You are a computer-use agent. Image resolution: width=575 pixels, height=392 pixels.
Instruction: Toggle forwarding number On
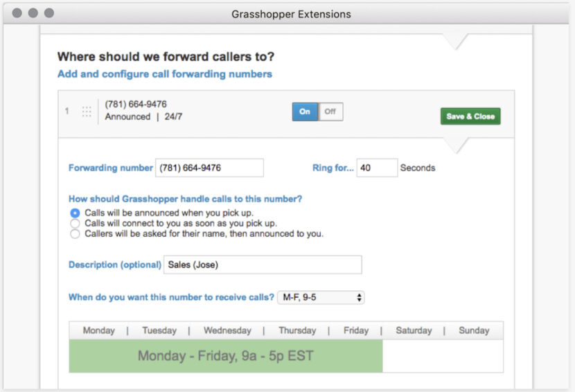click(305, 112)
